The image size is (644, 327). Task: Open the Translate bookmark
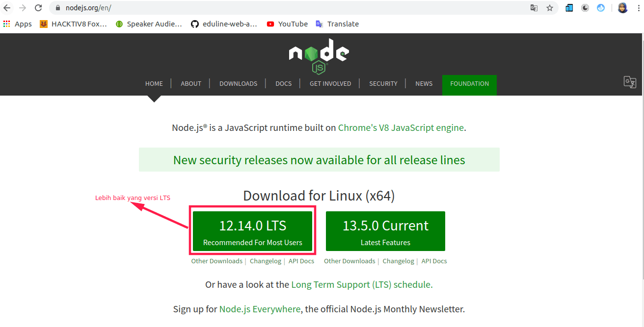(337, 24)
